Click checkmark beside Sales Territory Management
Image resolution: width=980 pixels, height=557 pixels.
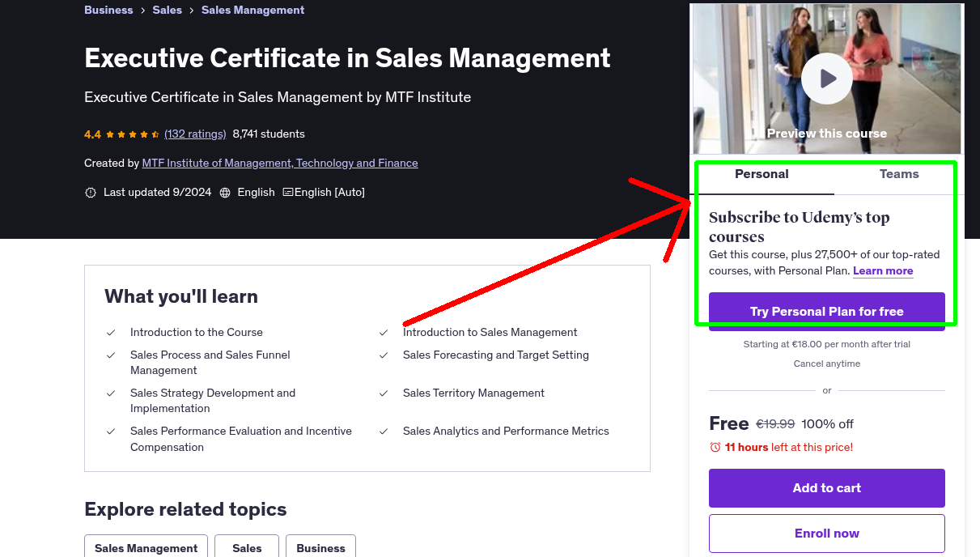384,393
